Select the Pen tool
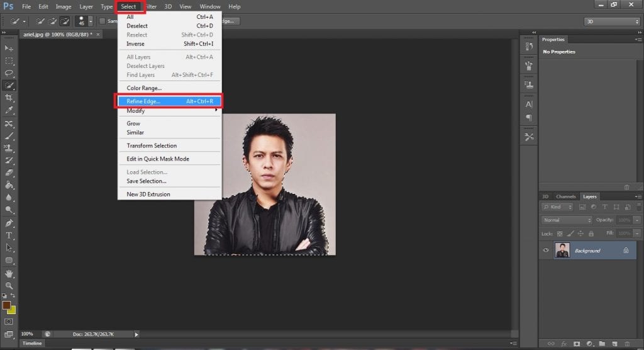The width and height of the screenshot is (644, 350). coord(9,223)
